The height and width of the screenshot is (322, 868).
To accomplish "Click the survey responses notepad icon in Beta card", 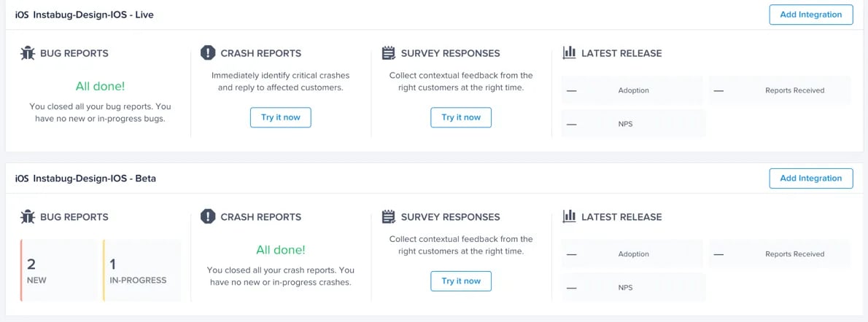I will [388, 216].
